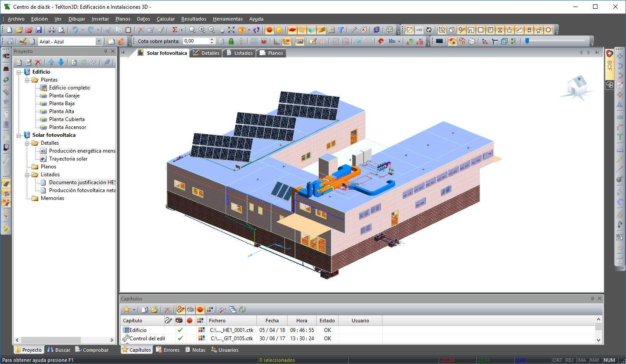Click the blue slider in the toolbar
The height and width of the screenshot is (364, 626).
[x=527, y=41]
